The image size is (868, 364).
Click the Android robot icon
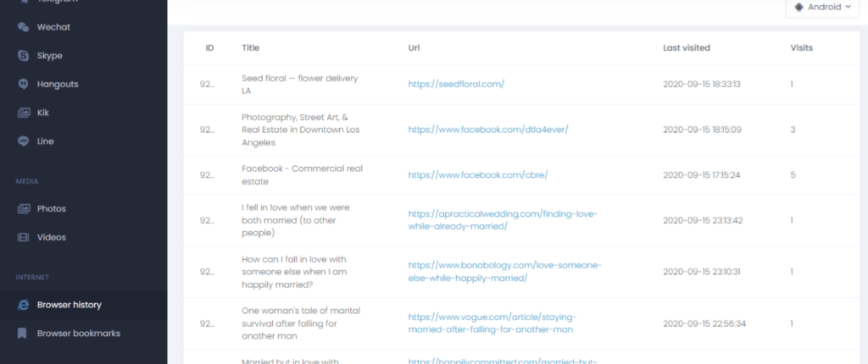pyautogui.click(x=798, y=7)
